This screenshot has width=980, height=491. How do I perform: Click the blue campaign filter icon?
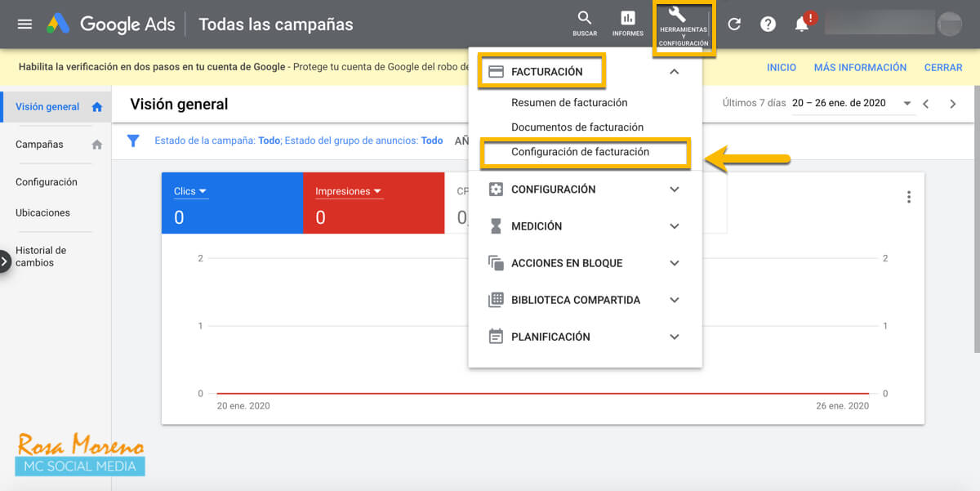click(x=133, y=141)
